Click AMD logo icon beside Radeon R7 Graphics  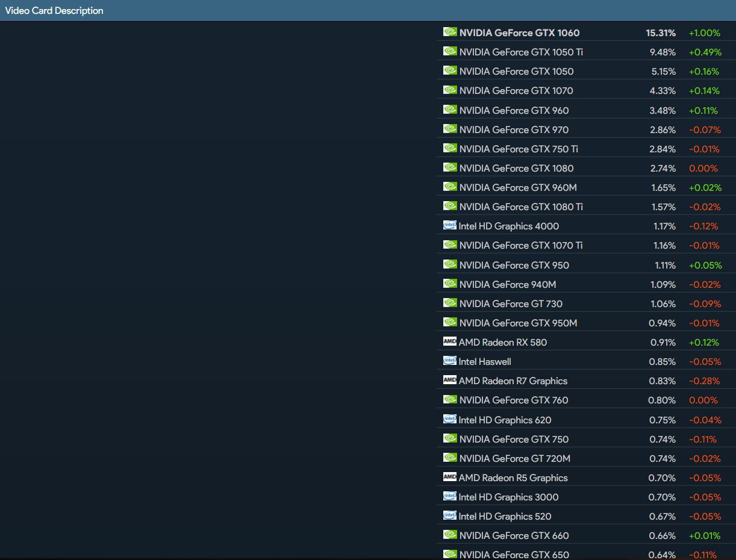pyautogui.click(x=449, y=380)
